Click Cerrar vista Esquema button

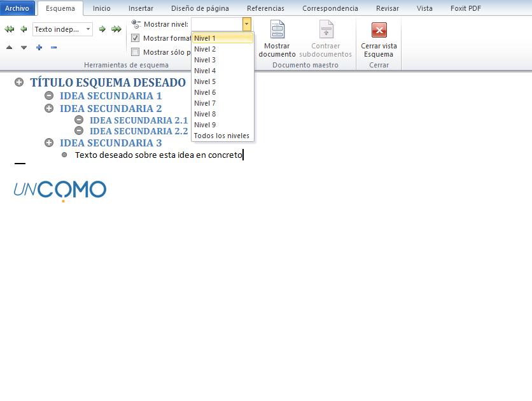click(379, 39)
